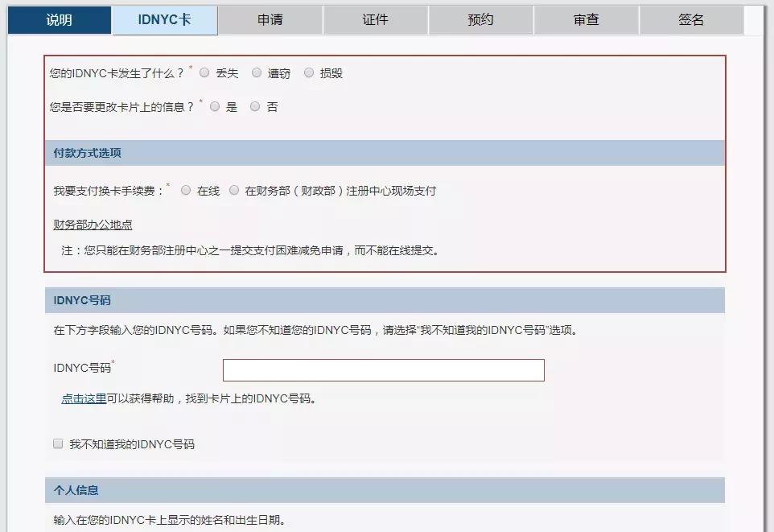Click inside the IDNYC号码 input field
The image size is (774, 532).
point(382,369)
